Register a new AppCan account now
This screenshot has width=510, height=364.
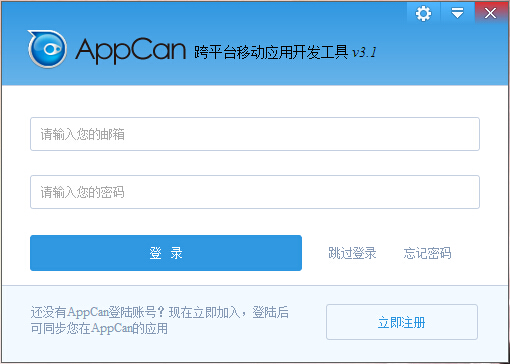click(x=402, y=322)
